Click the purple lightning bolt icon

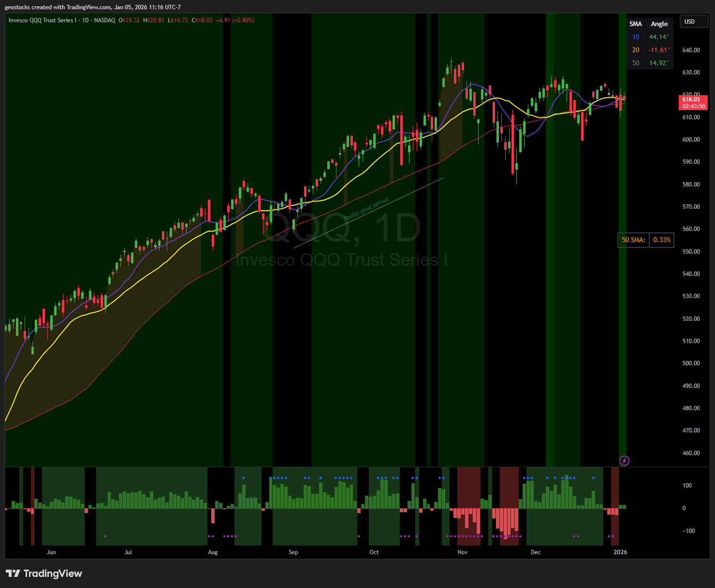(624, 460)
